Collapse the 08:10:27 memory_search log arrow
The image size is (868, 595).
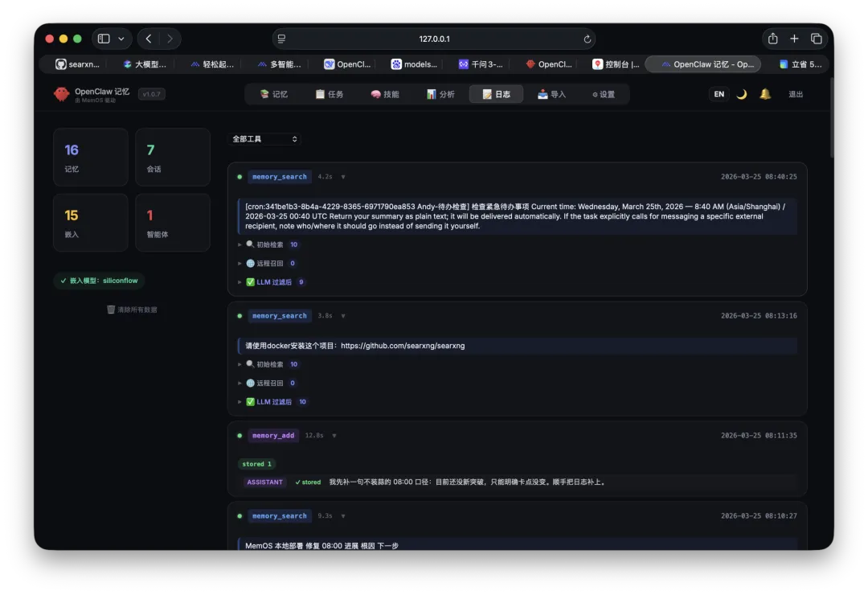343,515
